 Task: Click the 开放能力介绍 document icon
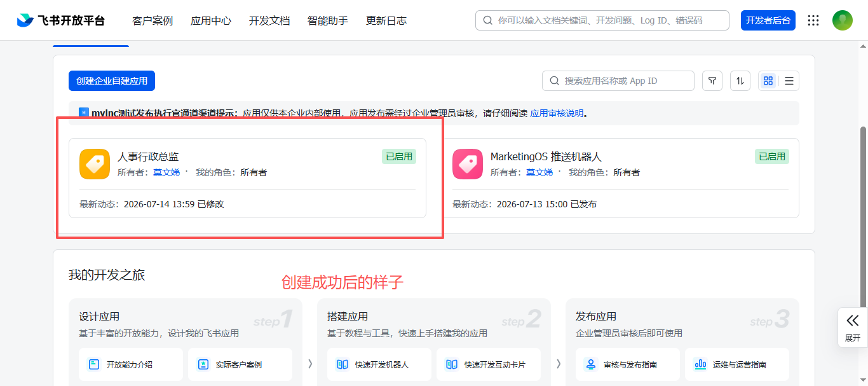94,364
